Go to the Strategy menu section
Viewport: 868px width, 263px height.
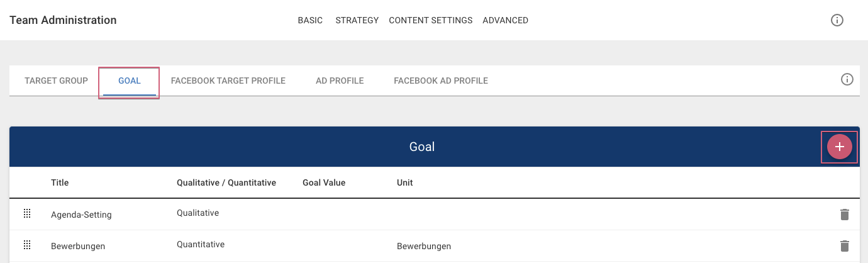click(357, 20)
